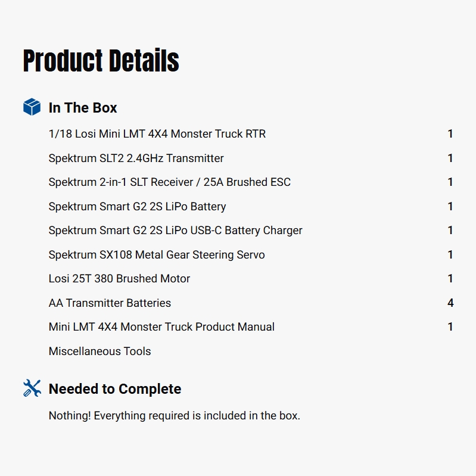Click the wrench and screwdriver icon
476x476 pixels.
32,388
